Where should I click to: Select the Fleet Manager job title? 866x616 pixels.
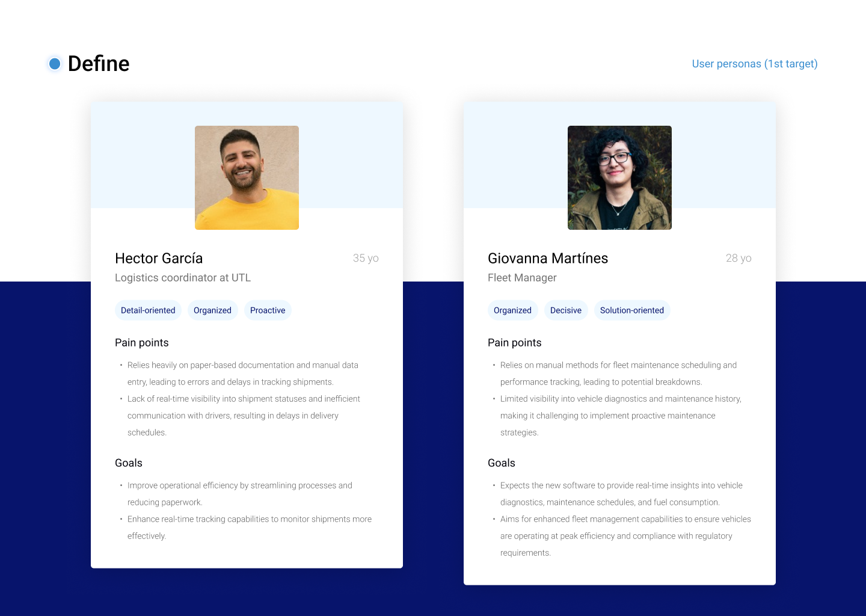point(522,278)
